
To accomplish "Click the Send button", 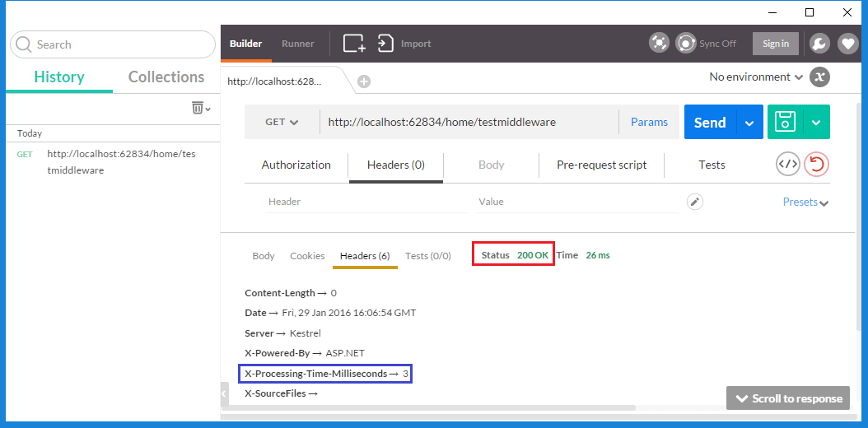I will (710, 122).
